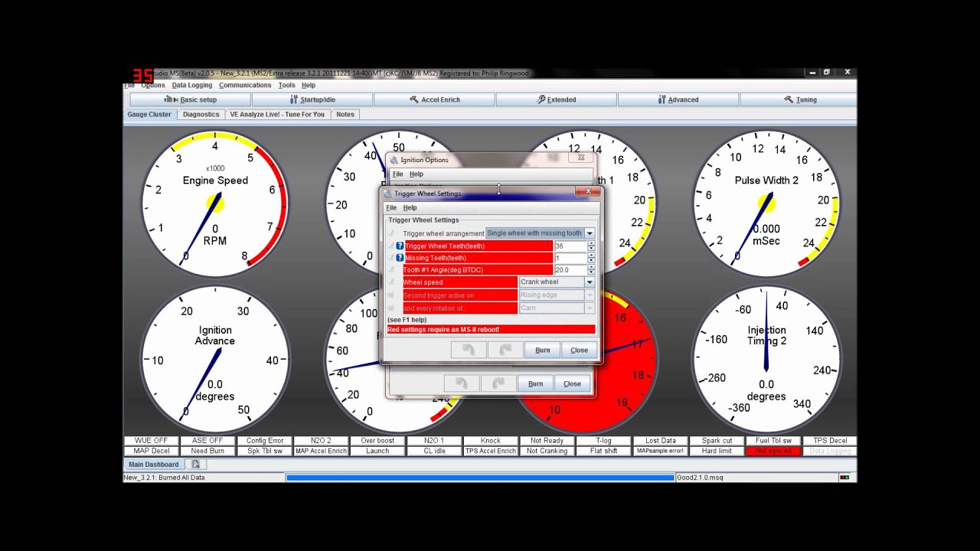Click Burn in Trigger Wheel Settings
This screenshot has width=980, height=551.
point(542,350)
